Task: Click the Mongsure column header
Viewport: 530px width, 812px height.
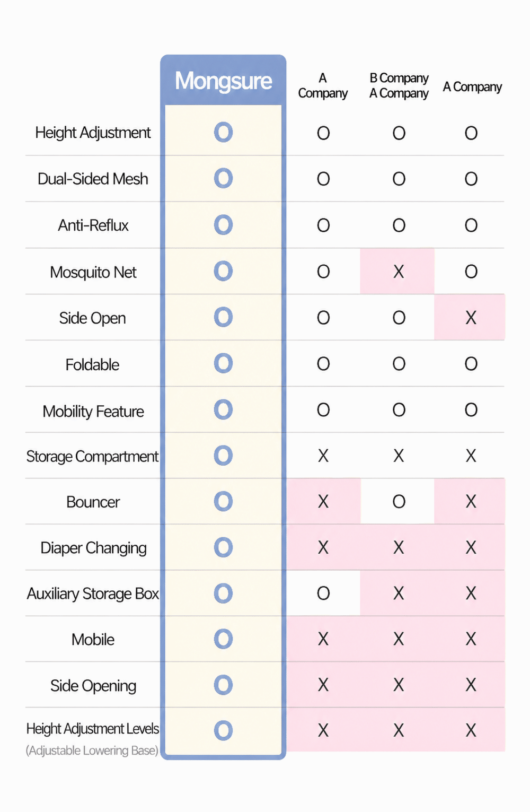Action: click(x=223, y=81)
